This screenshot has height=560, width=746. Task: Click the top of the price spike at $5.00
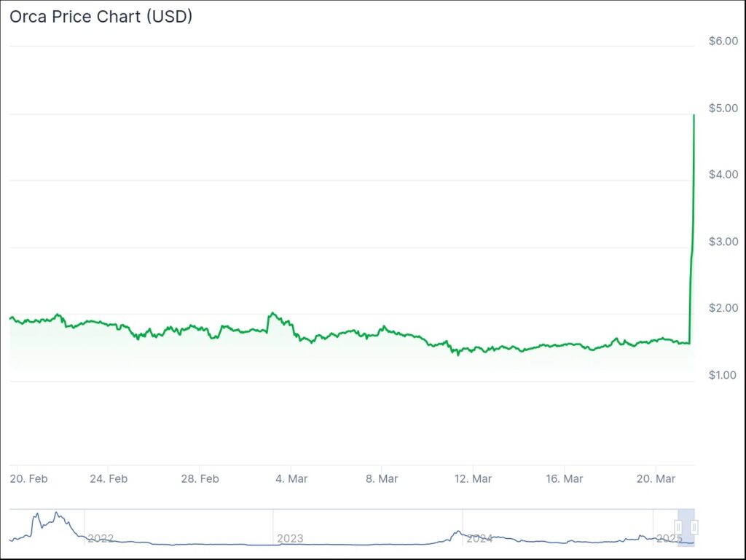coord(694,115)
